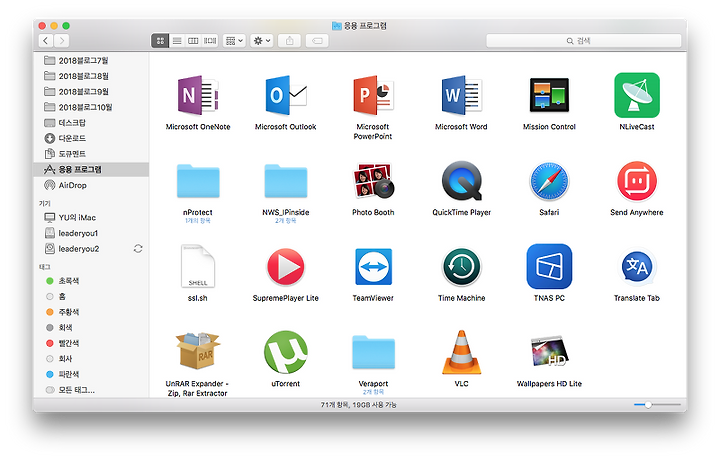This screenshot has width=720, height=460.
Task: Click the sync icon beside leaderyou2
Action: [138, 249]
